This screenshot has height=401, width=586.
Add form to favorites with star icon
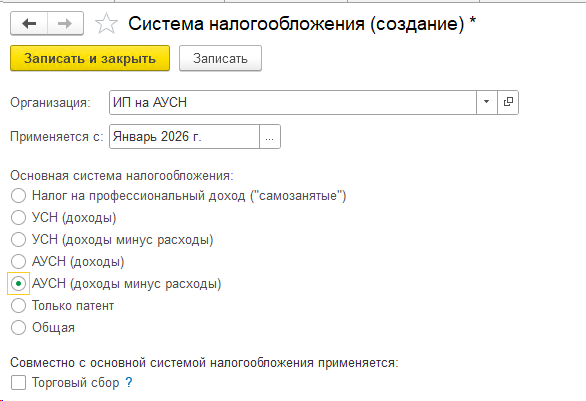pyautogui.click(x=107, y=24)
